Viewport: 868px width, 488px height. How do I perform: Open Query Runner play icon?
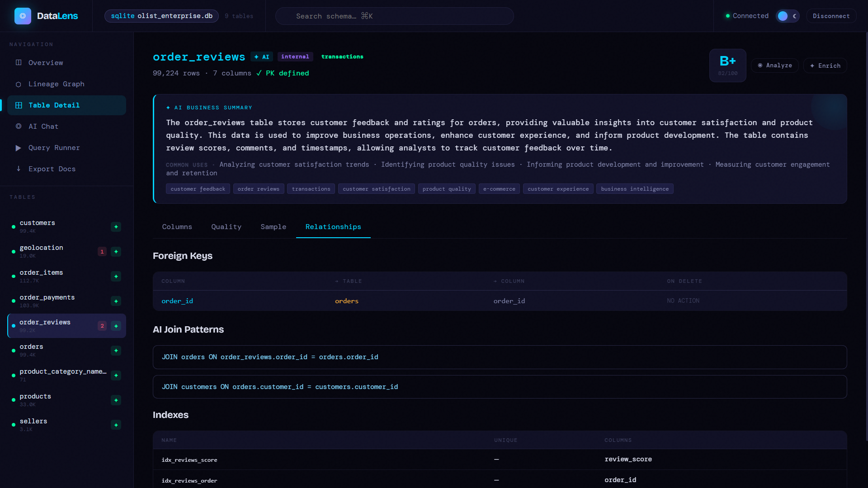tap(19, 148)
